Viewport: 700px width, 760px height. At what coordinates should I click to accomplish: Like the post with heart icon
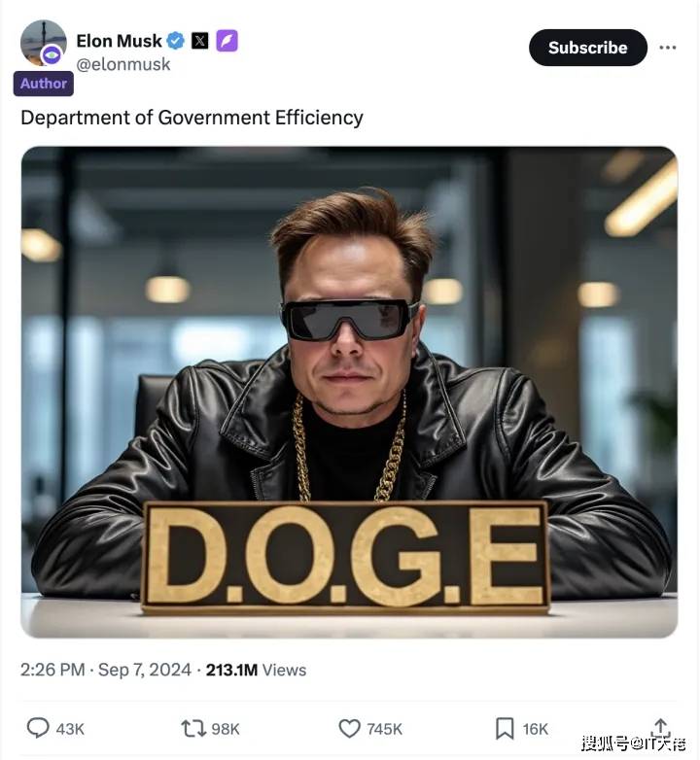point(349,729)
